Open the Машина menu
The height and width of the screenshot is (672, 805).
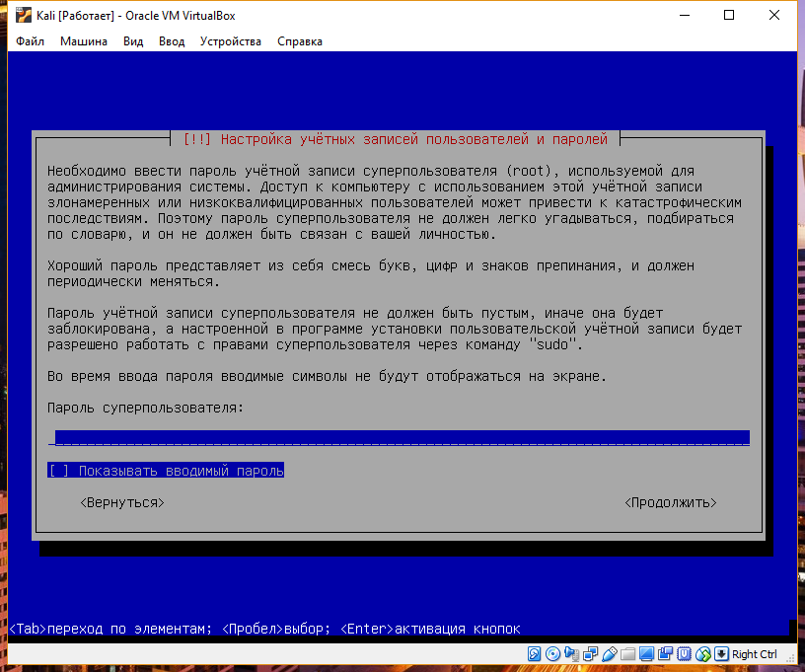click(84, 41)
